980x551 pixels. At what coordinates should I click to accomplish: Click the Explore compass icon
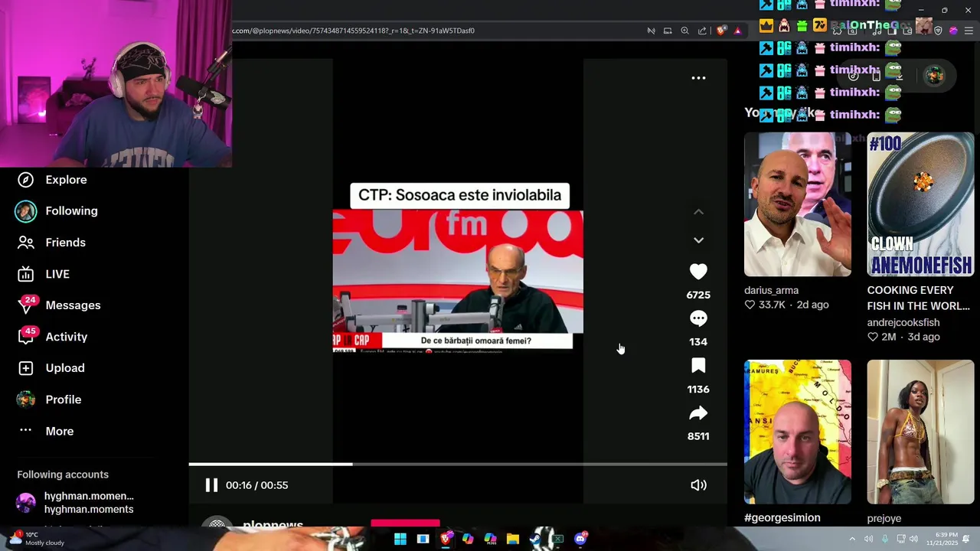point(25,180)
